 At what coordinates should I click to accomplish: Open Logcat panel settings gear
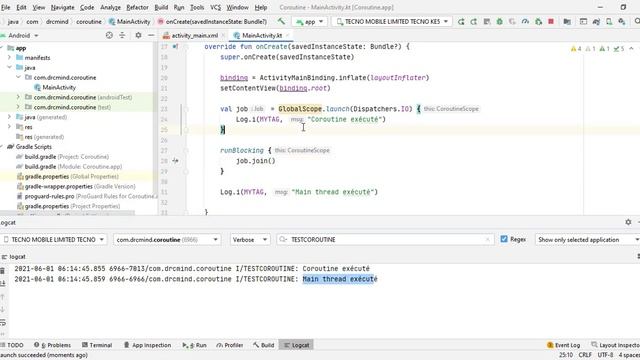(628, 222)
